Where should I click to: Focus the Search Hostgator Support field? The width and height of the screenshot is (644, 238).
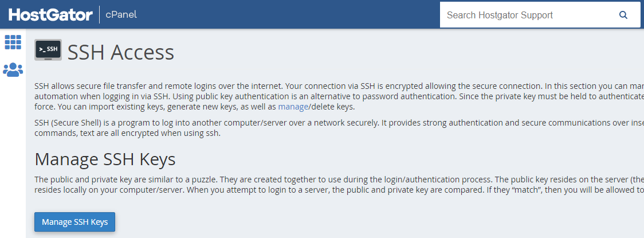coord(527,15)
